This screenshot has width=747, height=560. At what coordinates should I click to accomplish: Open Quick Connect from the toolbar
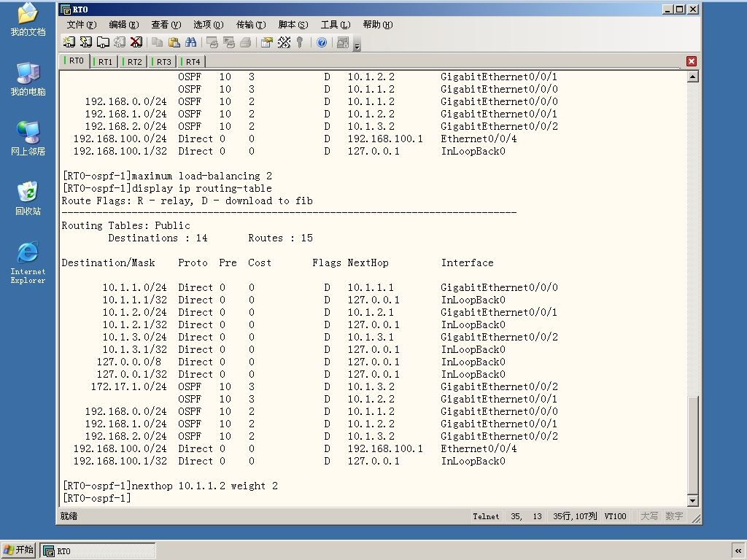(86, 42)
